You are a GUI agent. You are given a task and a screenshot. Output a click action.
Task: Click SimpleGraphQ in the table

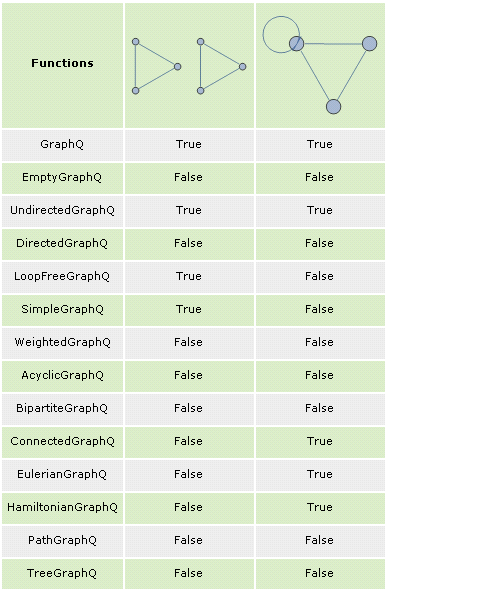click(62, 309)
